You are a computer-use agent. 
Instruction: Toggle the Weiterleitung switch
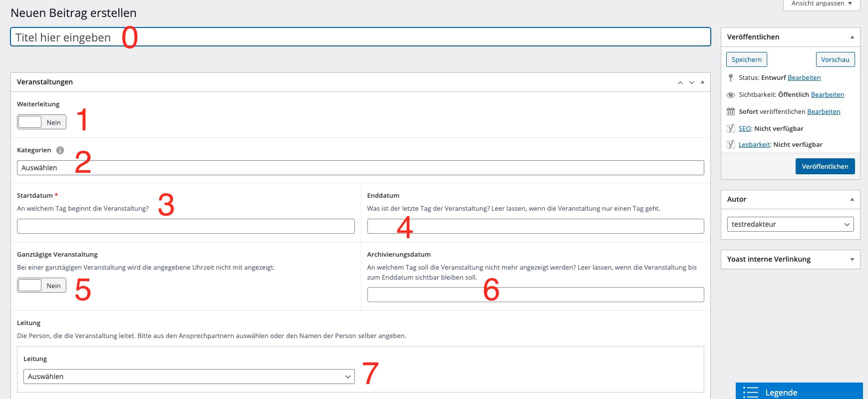point(42,122)
